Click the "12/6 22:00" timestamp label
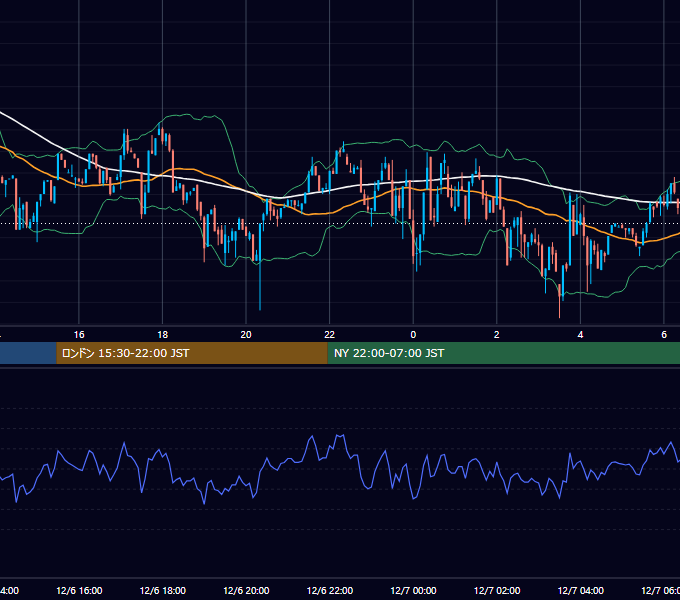The image size is (680, 600). point(330,590)
